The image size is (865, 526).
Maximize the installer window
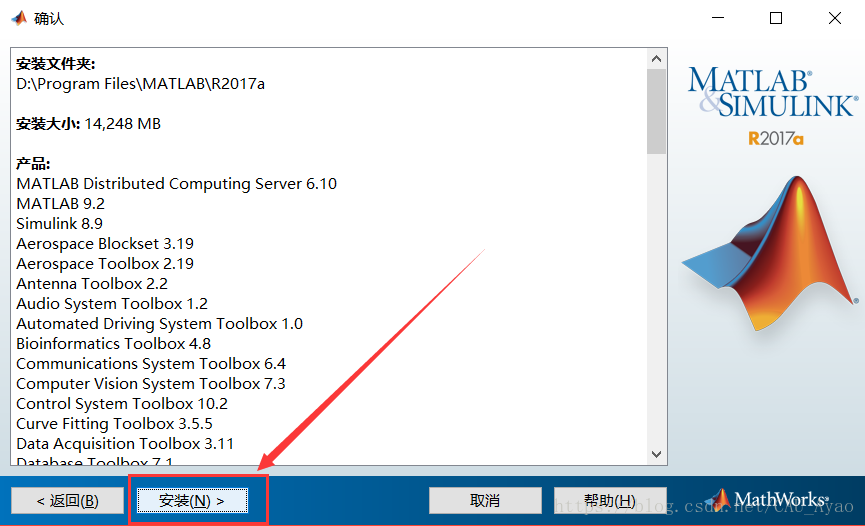(x=776, y=18)
